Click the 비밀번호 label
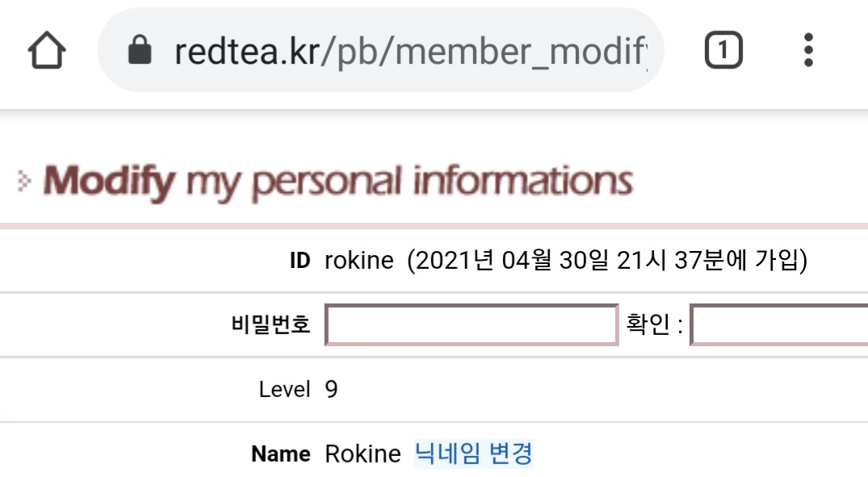Screen dimensions: 868x477 tap(270, 325)
